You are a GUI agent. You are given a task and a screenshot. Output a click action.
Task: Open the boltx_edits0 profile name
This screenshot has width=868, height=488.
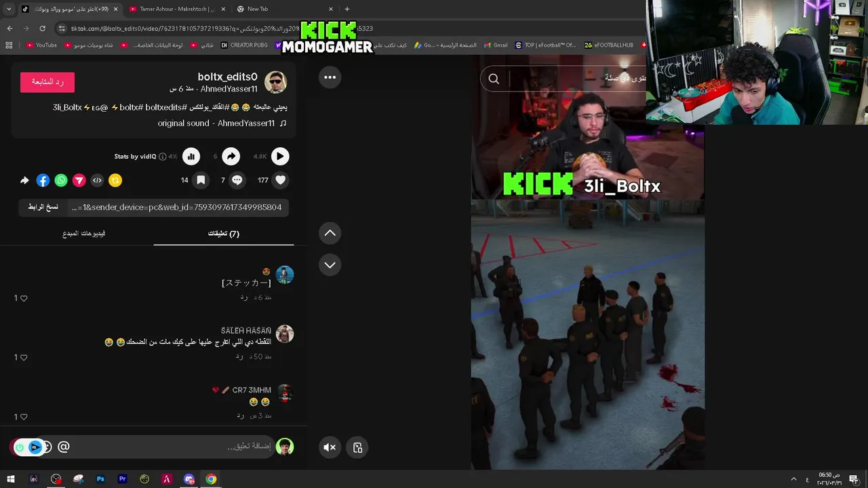coord(227,77)
